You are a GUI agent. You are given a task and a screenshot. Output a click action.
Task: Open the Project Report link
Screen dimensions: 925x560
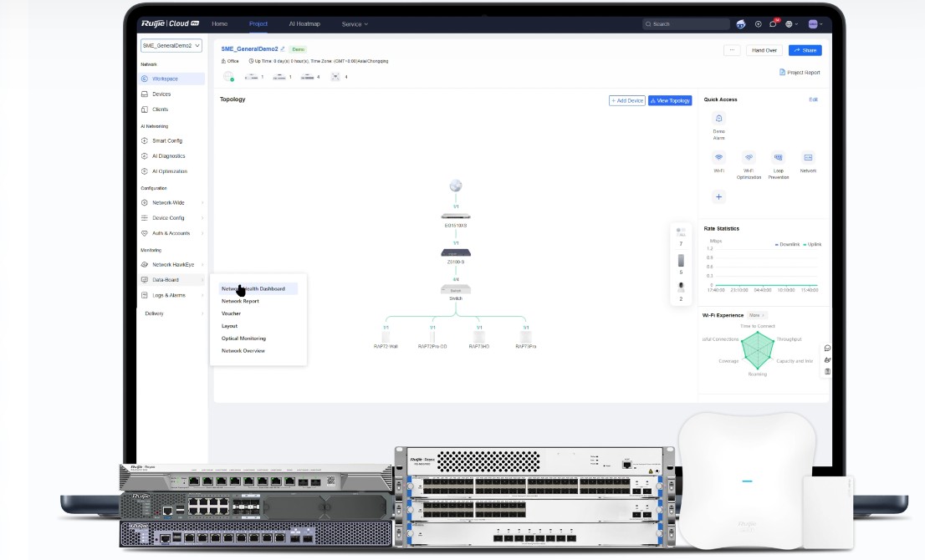[x=800, y=73]
